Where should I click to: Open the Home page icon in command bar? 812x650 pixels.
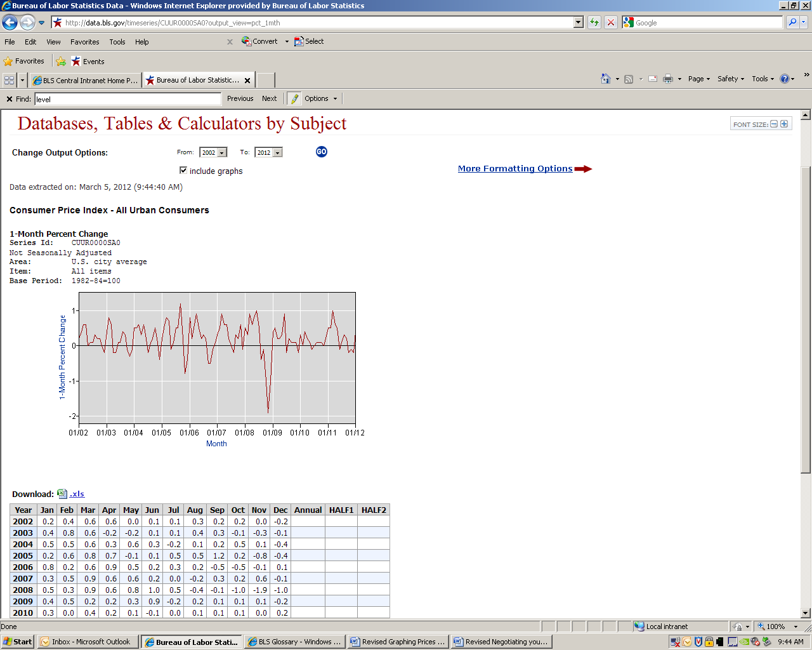606,79
